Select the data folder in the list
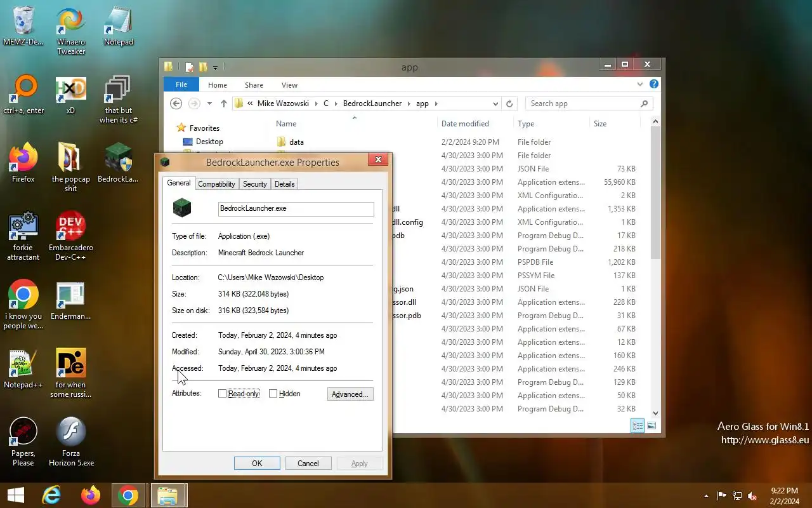Viewport: 812px width, 508px height. pos(296,142)
